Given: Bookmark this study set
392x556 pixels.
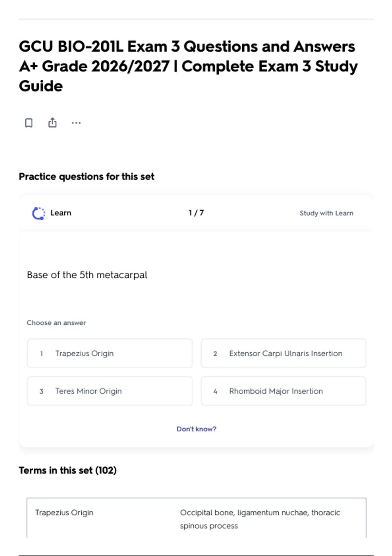Looking at the screenshot, I should [29, 123].
